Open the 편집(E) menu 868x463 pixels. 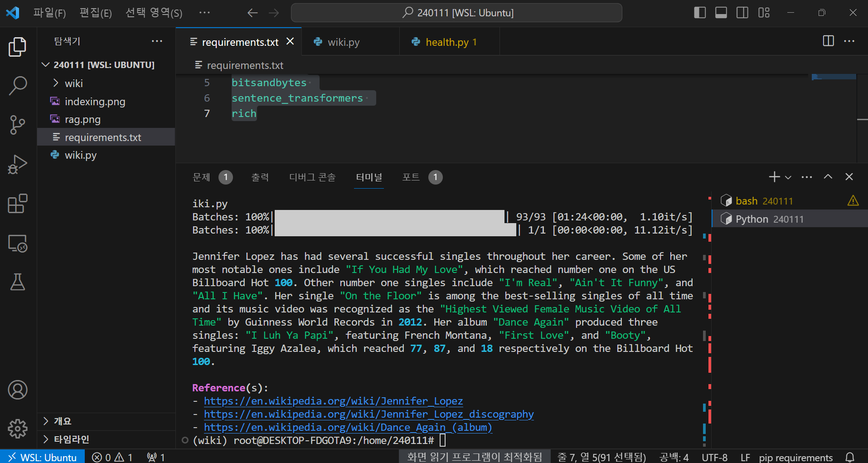(x=96, y=13)
